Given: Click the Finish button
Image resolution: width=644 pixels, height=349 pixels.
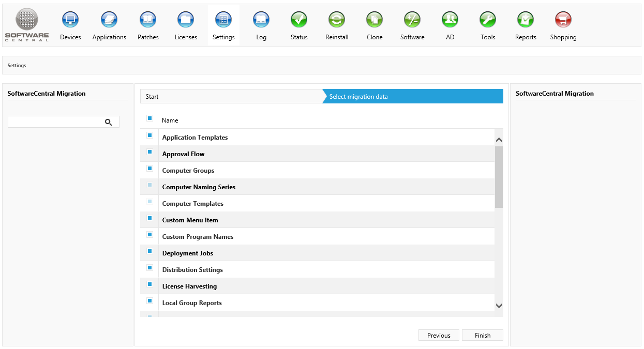Looking at the screenshot, I should point(483,336).
